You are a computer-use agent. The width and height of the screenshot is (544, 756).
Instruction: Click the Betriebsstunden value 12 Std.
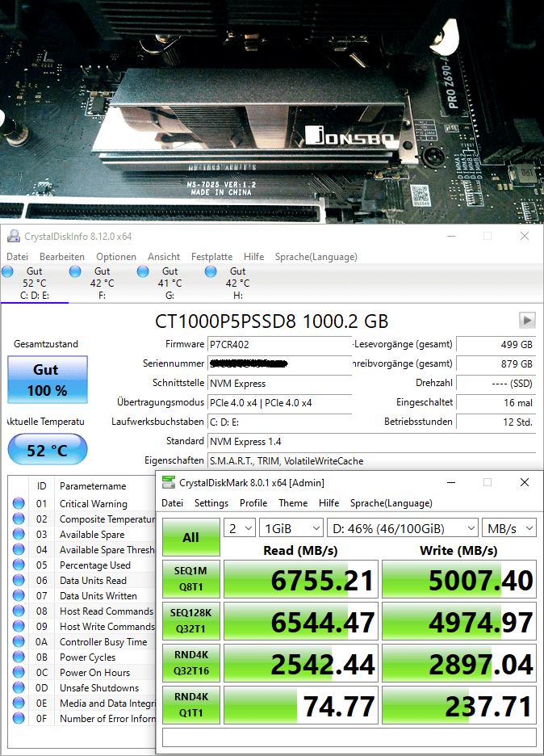tap(496, 422)
